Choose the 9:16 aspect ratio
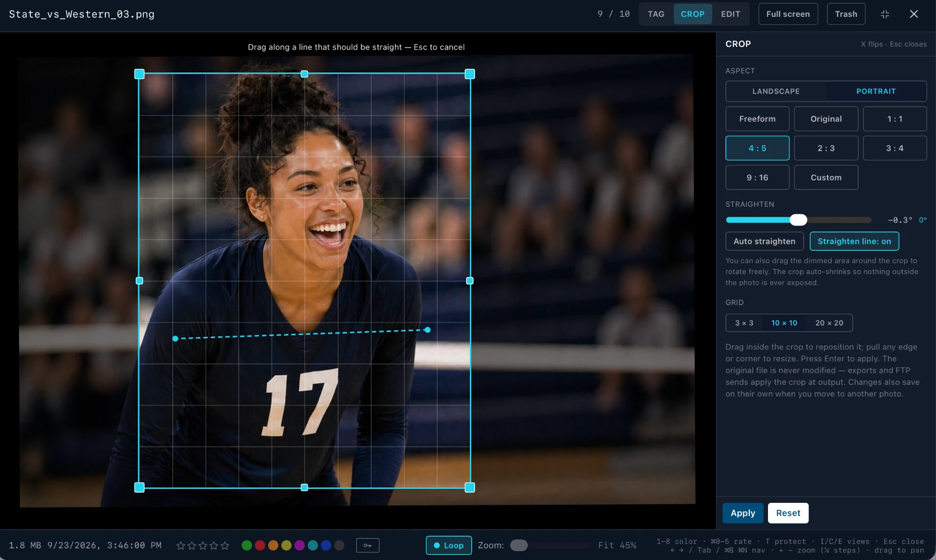Screen dimensions: 936x560 click(757, 177)
